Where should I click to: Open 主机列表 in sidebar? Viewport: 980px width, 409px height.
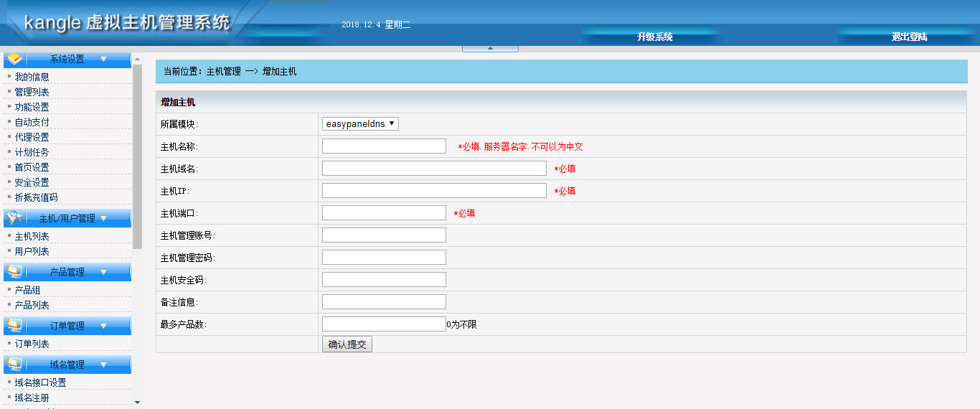[32, 236]
